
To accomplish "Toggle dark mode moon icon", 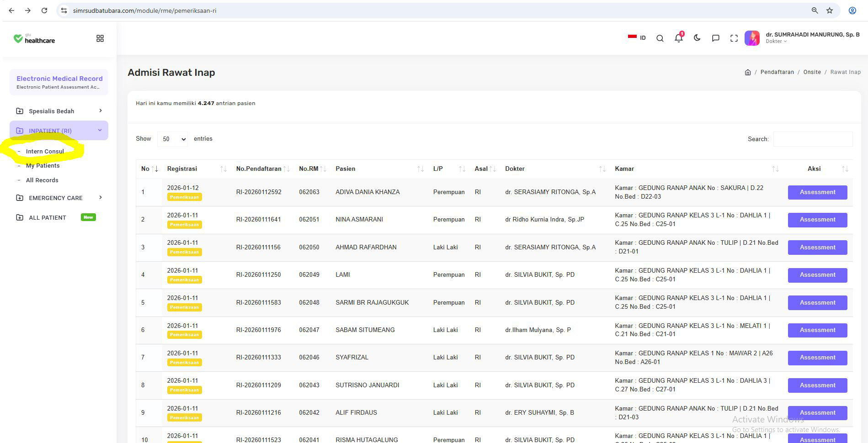I will (x=697, y=38).
